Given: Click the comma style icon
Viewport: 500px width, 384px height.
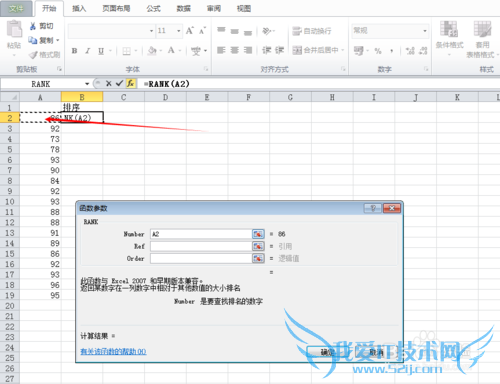Looking at the screenshot, I should point(392,51).
